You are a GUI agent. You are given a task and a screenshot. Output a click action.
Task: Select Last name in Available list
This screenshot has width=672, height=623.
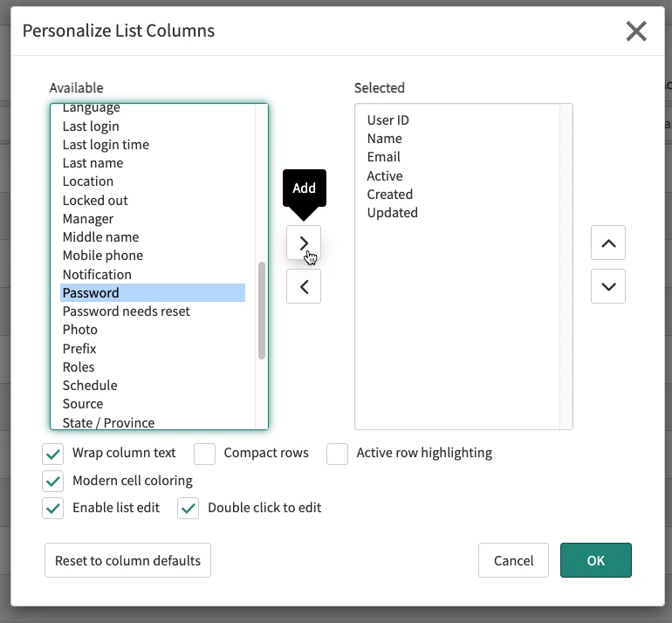pos(153,163)
